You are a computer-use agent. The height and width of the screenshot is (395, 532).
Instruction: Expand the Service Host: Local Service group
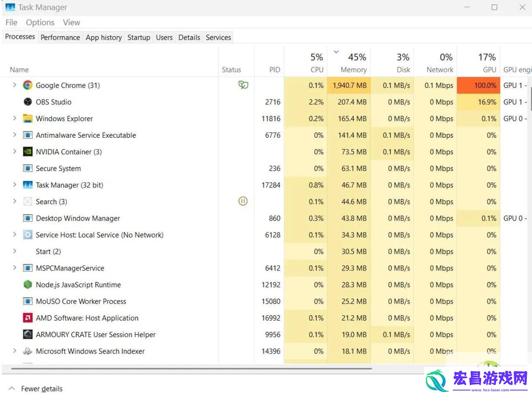point(14,235)
